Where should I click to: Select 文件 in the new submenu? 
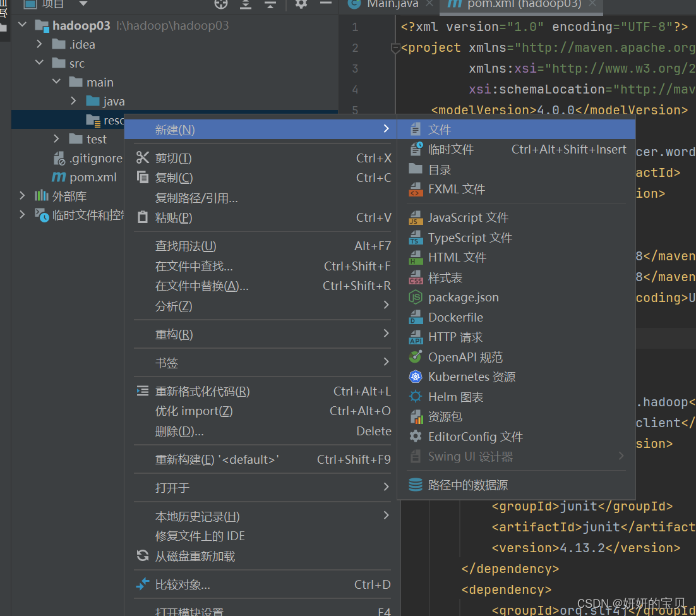tap(440, 130)
